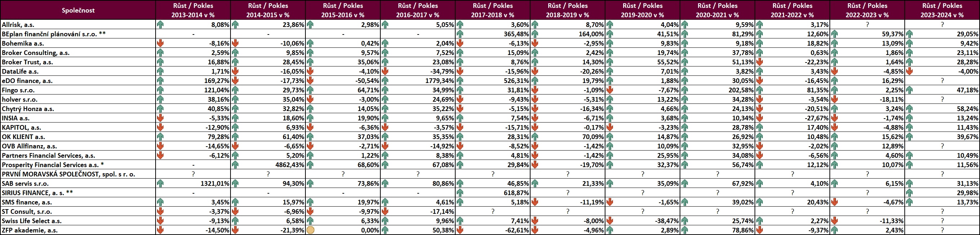This screenshot has width=980, height=235.
Task: Select the green arrow next to eDO finance 1779,34%
Action: [x=385, y=80]
